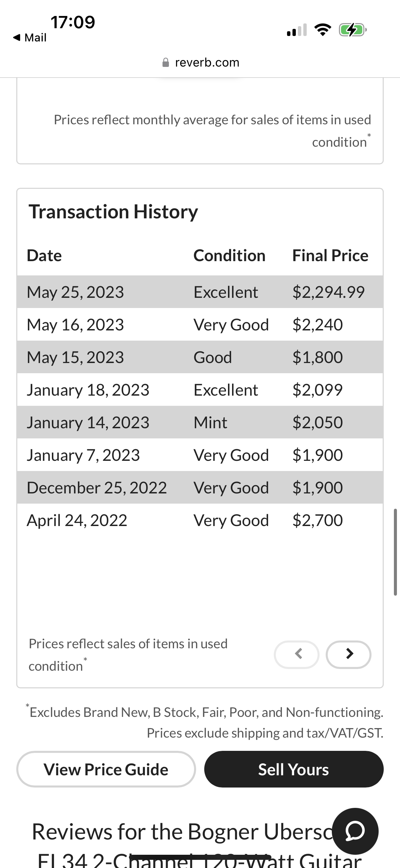Tap the Date column header
This screenshot has width=400, height=868.
[44, 255]
